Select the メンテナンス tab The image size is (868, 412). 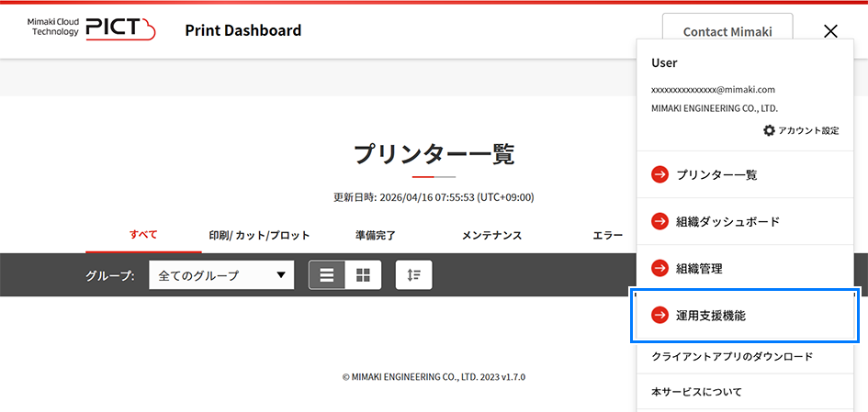pyautogui.click(x=491, y=235)
